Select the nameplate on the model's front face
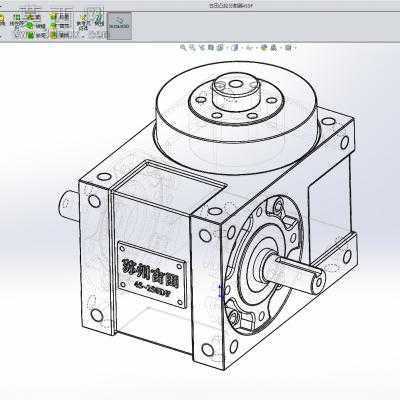 tap(152, 274)
